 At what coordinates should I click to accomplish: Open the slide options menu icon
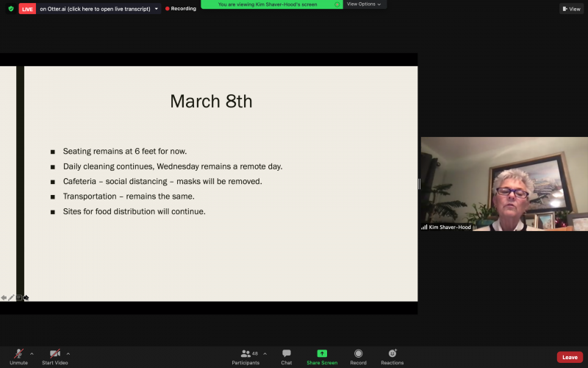(x=19, y=298)
